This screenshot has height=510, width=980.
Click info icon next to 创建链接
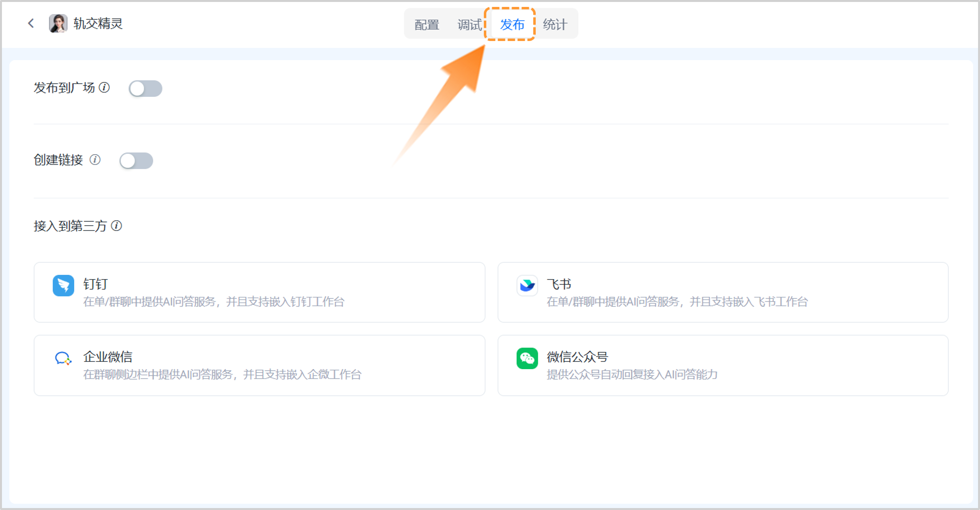[95, 160]
